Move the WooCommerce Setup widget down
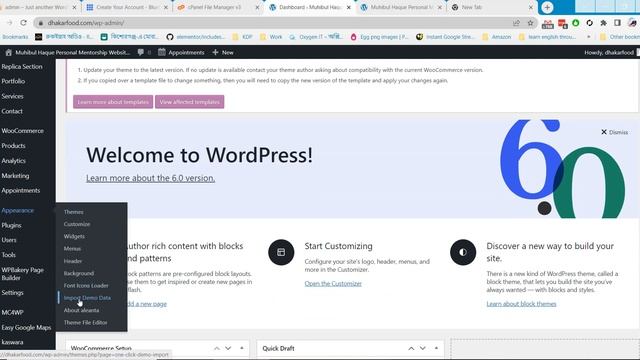The image size is (640, 360). pos(228,348)
